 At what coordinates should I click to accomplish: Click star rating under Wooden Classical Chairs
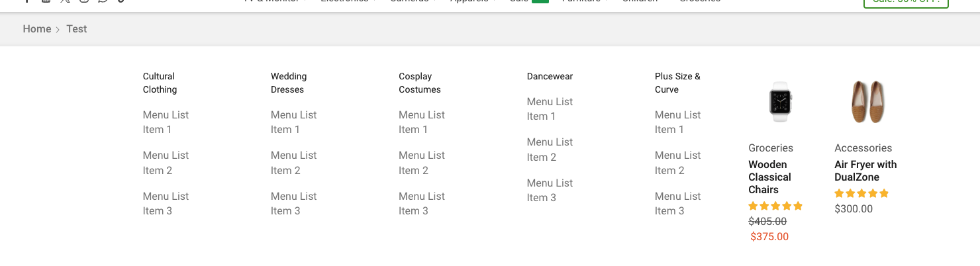[775, 206]
